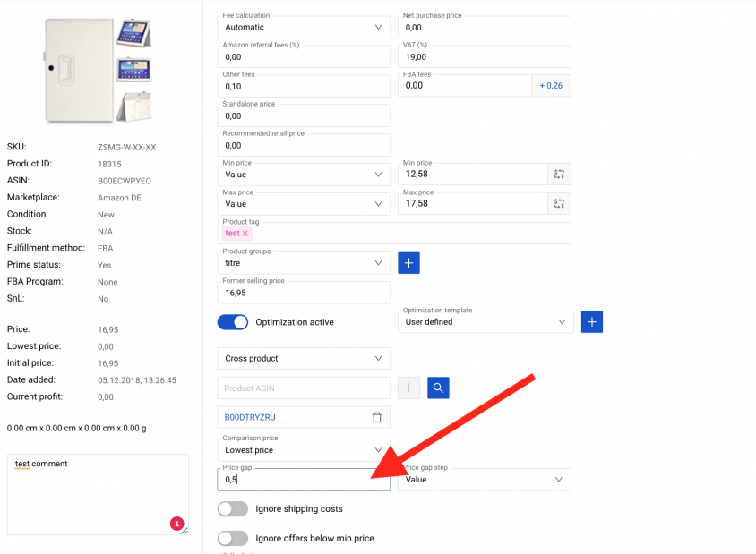Remove the test product tag
The width and height of the screenshot is (756, 554).
pyautogui.click(x=245, y=234)
